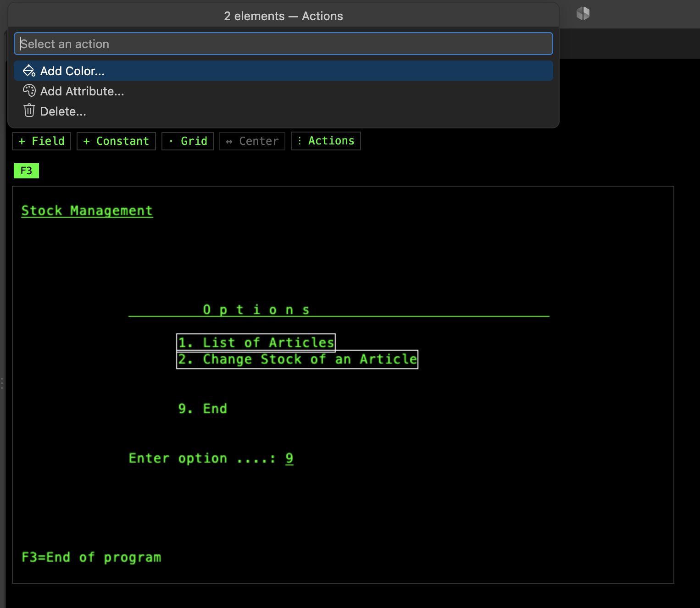Click the green F3 function key badge
The height and width of the screenshot is (608, 700).
coord(26,171)
